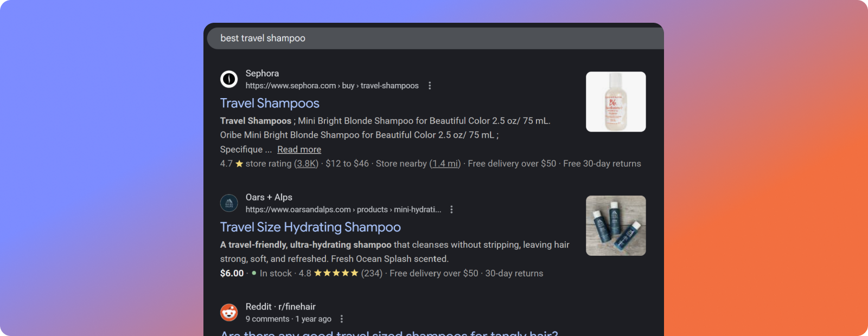
Task: Click the Sephora site name
Action: 262,73
